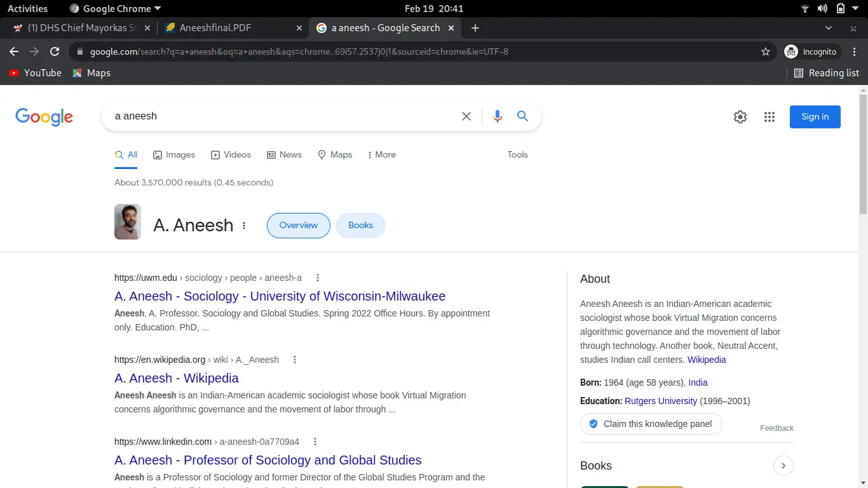Click the Google logo
This screenshot has height=488, width=868.
pyautogui.click(x=44, y=117)
